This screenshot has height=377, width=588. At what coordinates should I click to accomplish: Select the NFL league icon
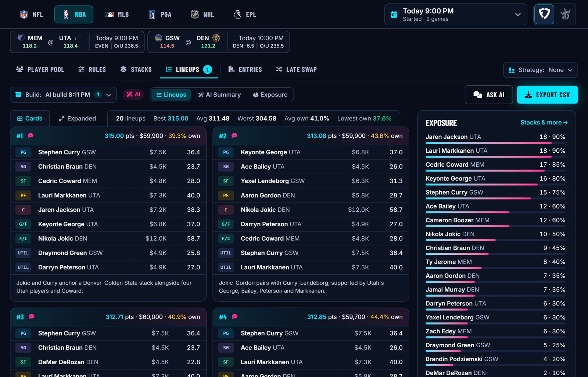tap(24, 15)
